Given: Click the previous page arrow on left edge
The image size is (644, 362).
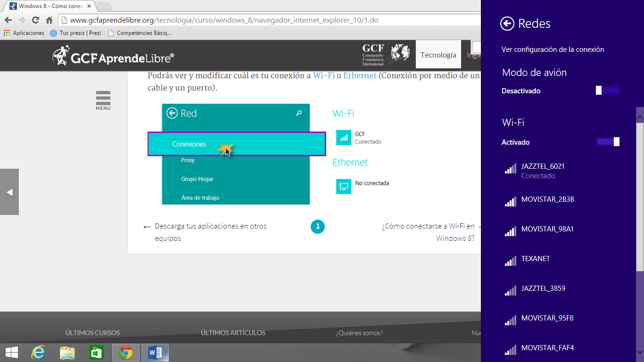Looking at the screenshot, I should pyautogui.click(x=9, y=192).
